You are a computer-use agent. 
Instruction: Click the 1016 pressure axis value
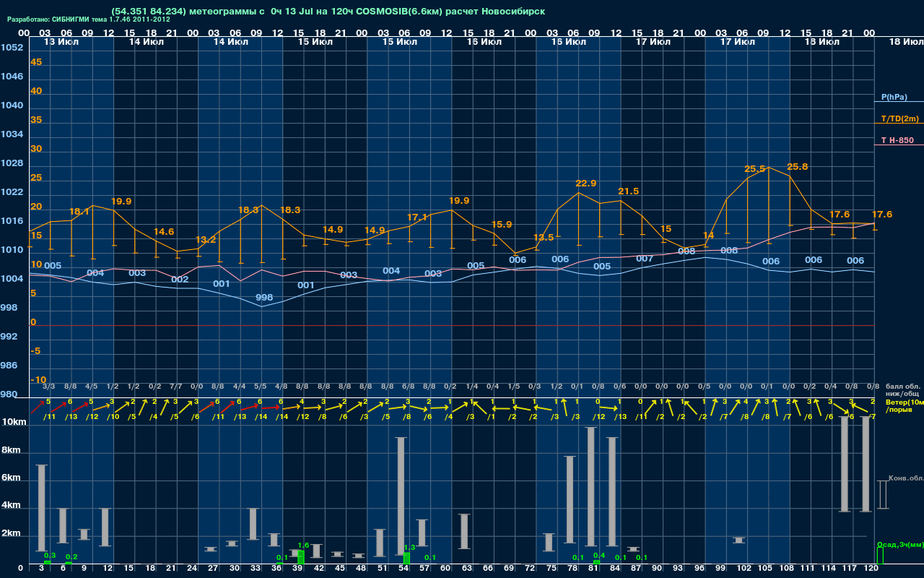click(12, 221)
